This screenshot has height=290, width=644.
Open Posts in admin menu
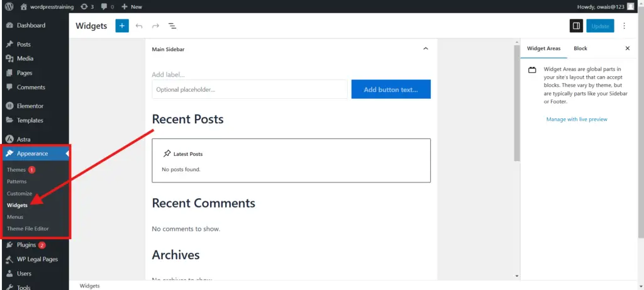coord(35,45)
